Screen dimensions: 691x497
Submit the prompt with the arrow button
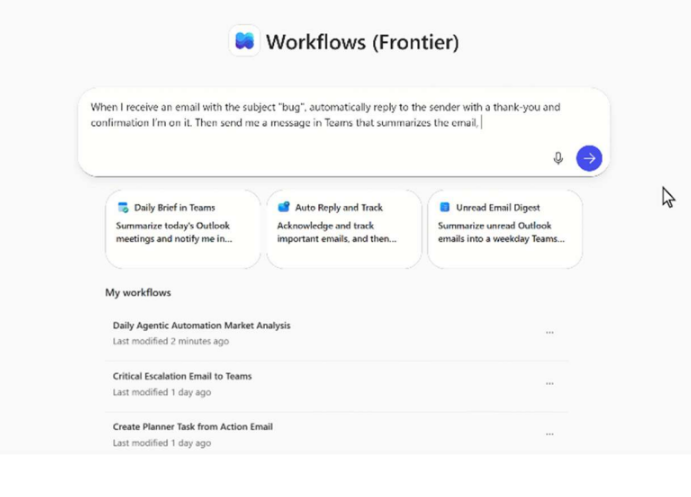(589, 158)
